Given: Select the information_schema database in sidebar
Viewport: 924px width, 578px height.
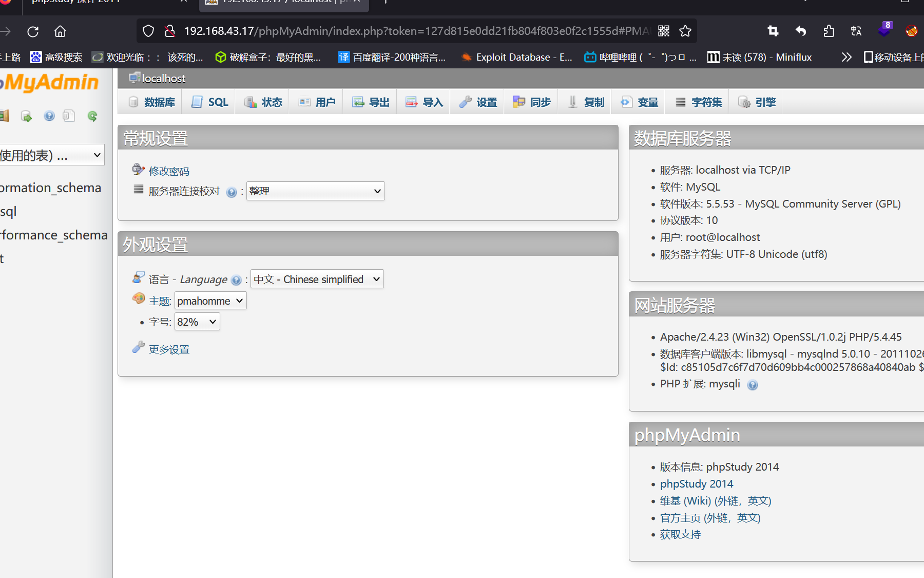Looking at the screenshot, I should point(51,188).
